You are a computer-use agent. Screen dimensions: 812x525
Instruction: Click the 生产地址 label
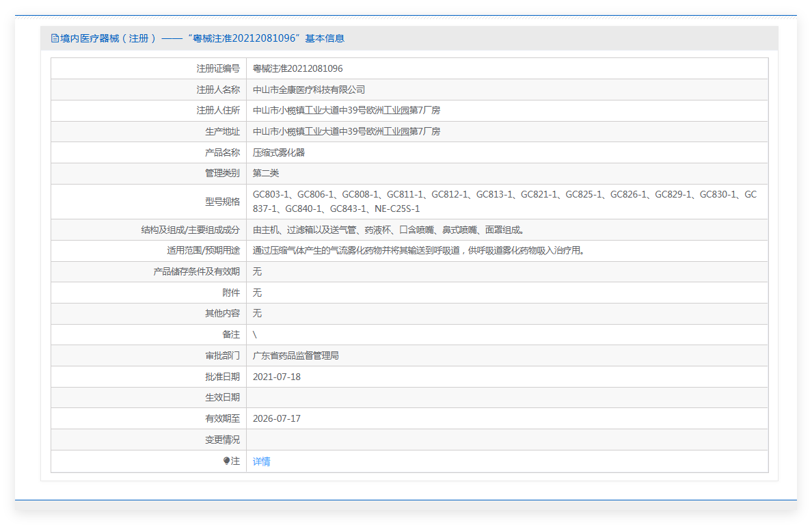(222, 131)
